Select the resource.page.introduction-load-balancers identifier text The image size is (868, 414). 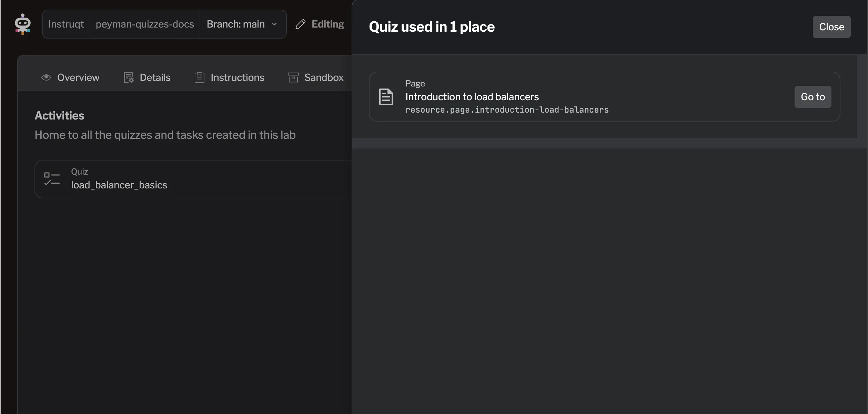coord(507,110)
